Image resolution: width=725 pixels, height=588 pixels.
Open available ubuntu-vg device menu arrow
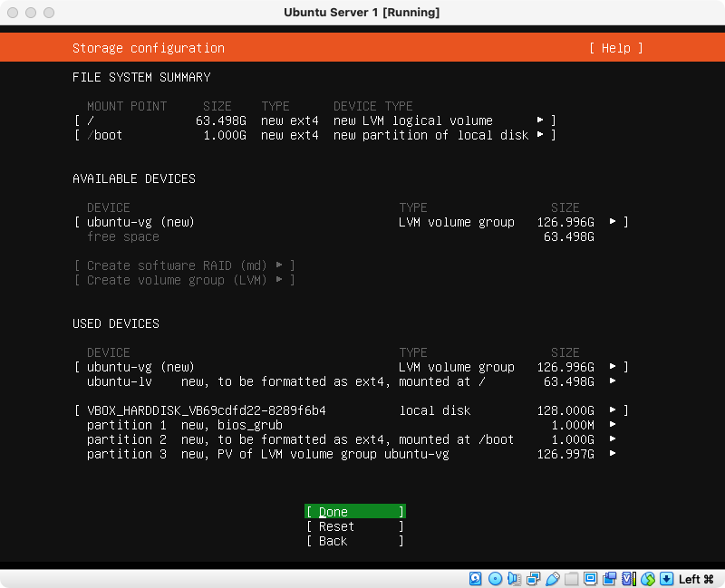click(614, 222)
